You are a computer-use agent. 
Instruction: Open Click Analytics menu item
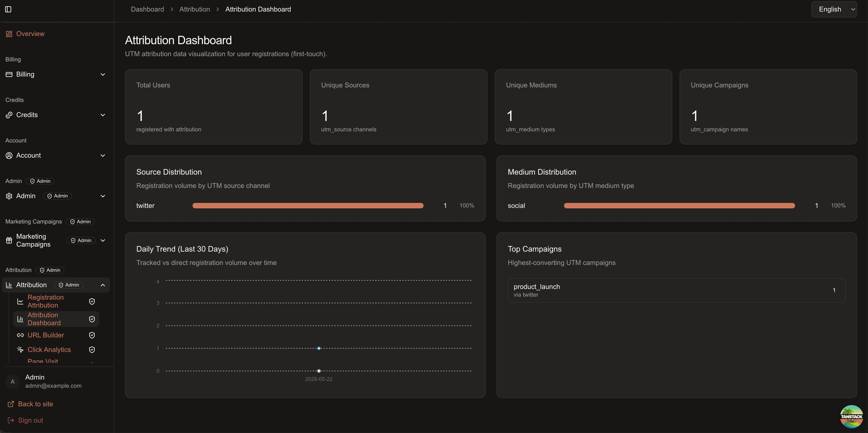[56, 350]
